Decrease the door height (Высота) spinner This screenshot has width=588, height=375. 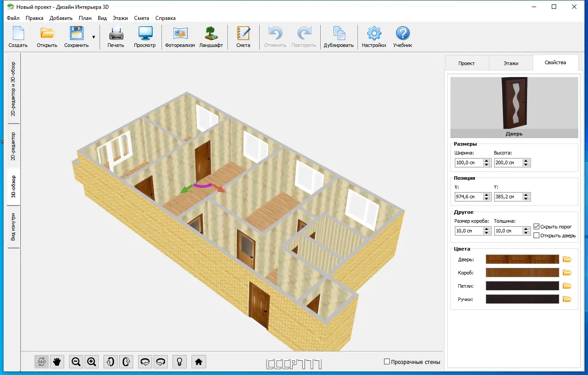(526, 165)
